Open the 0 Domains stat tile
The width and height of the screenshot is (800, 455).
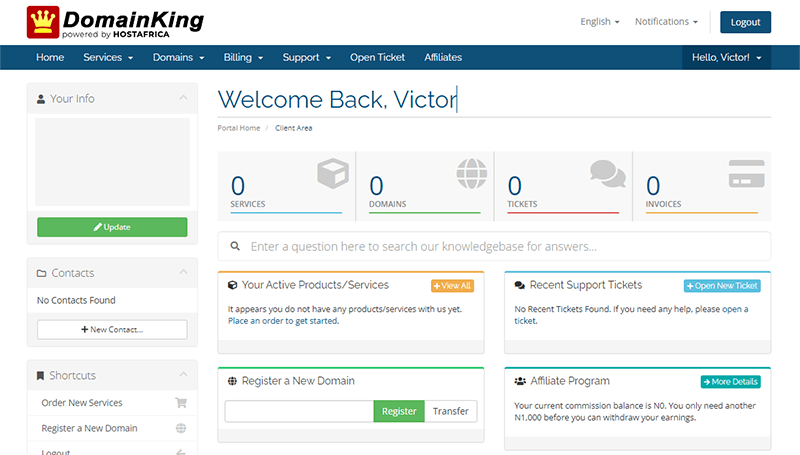click(424, 186)
